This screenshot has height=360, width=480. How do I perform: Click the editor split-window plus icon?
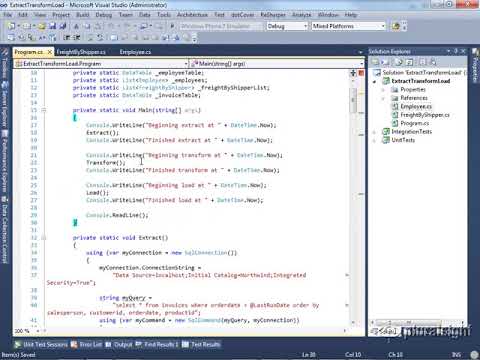pos(353,73)
